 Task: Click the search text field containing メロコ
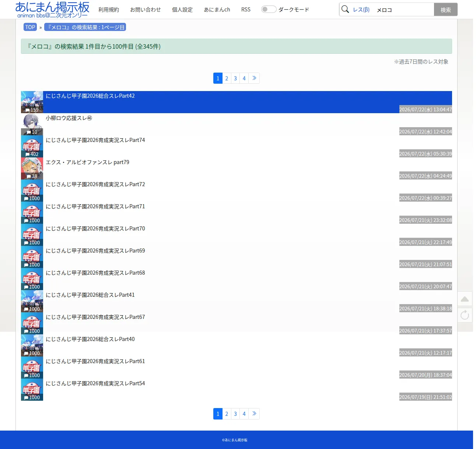(404, 10)
